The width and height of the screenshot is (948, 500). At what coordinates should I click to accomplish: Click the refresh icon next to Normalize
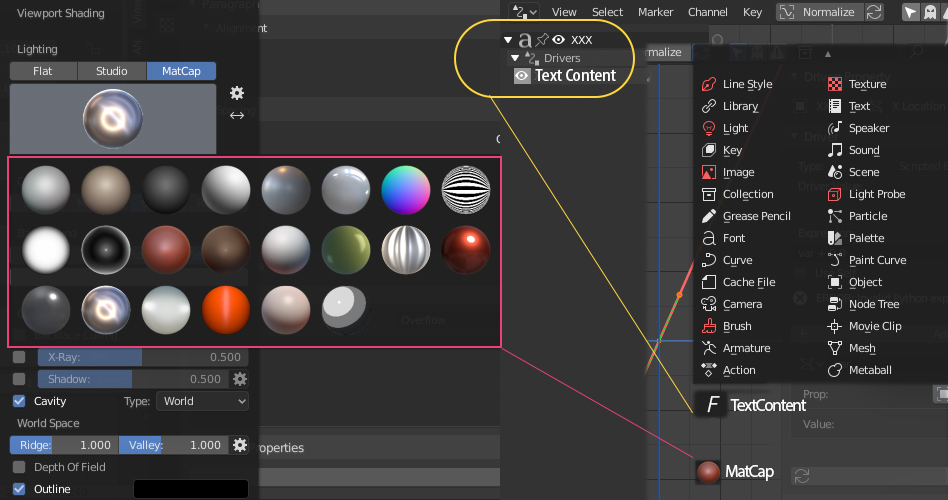(874, 12)
